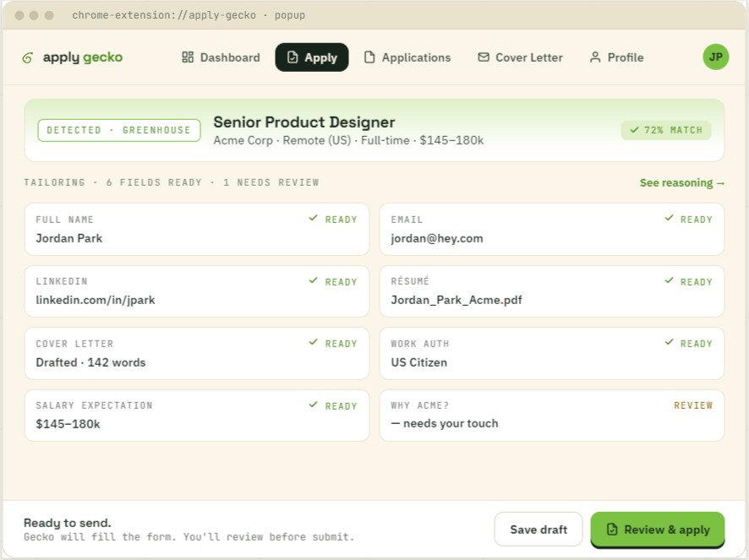Viewport: 749px width, 560px height.
Task: Open the Dashboard tab
Action: click(x=221, y=57)
